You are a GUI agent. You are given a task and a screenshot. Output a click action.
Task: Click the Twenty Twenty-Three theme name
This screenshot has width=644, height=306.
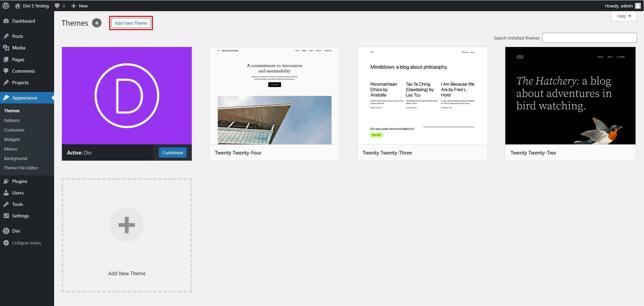[x=387, y=153]
